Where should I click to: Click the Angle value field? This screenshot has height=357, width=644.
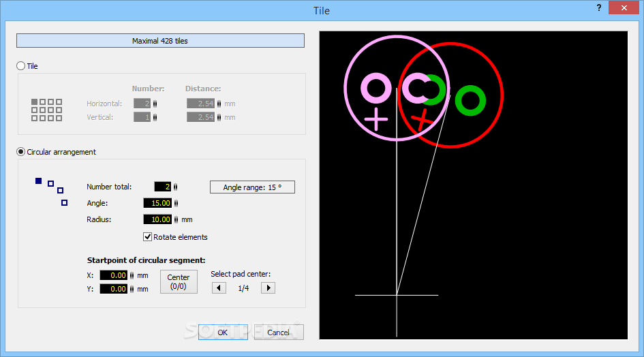click(x=157, y=203)
